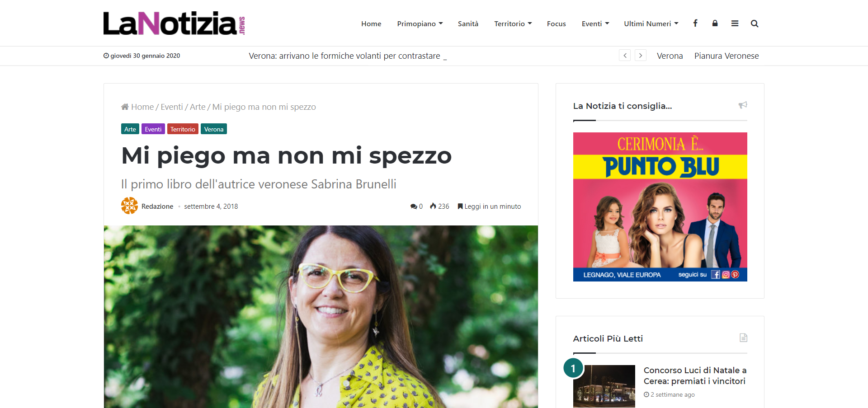Click the Redazione author avatar

click(129, 206)
